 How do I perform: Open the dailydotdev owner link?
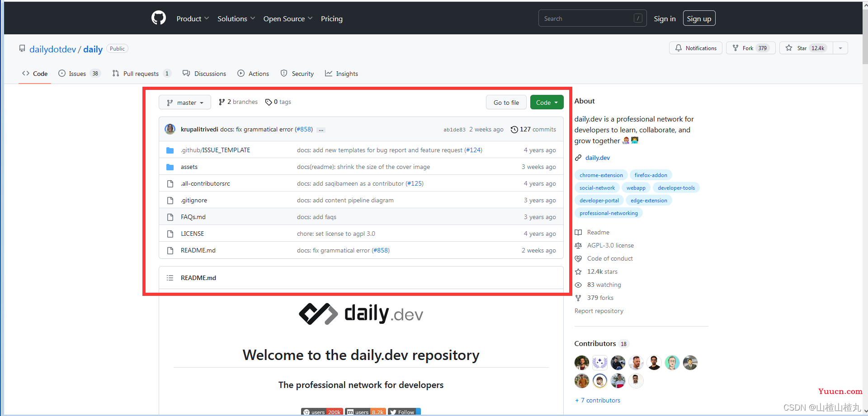52,49
